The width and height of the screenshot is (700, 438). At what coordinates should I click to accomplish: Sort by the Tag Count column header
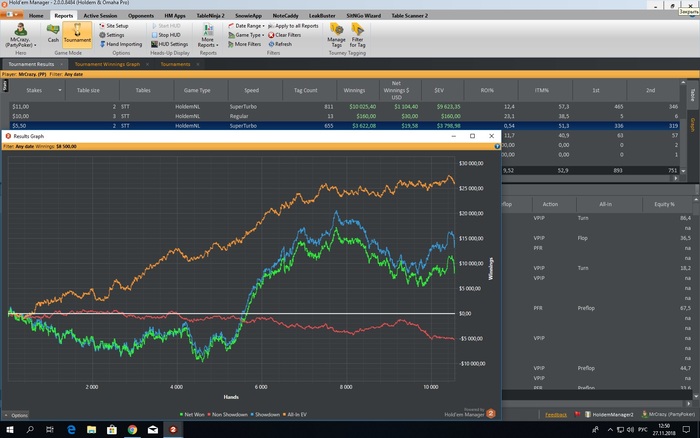305,90
